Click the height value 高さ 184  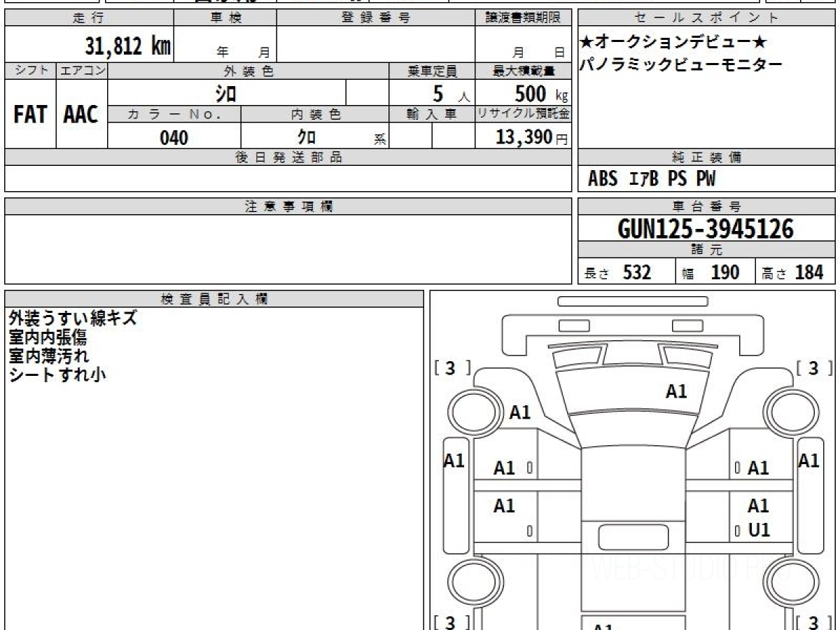click(792, 272)
